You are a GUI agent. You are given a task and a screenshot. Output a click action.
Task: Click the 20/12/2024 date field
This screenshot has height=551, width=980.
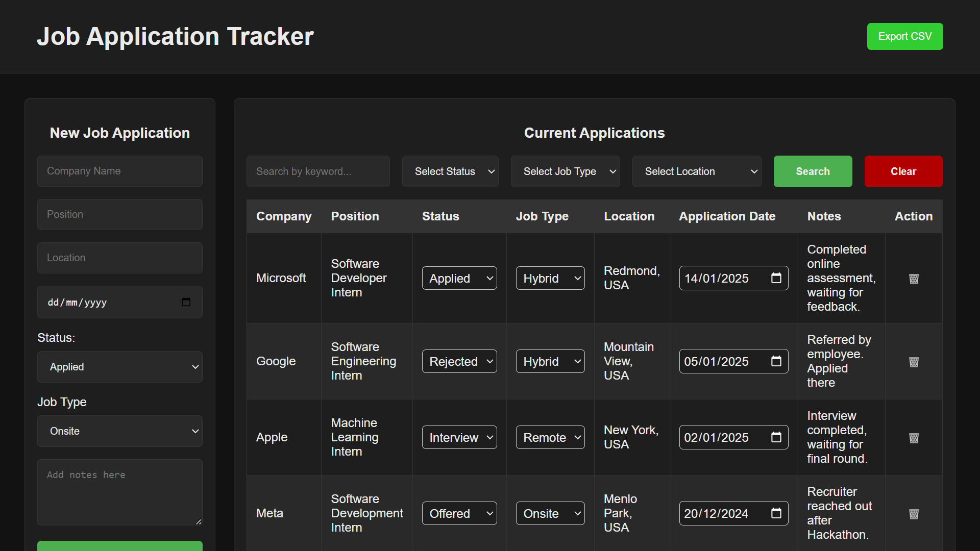tap(733, 513)
